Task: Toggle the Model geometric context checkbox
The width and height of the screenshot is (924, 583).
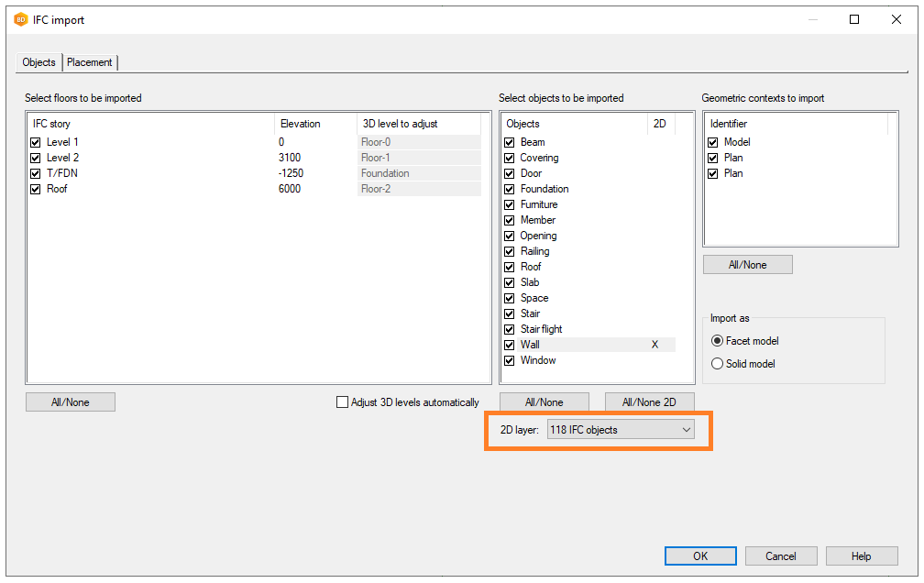Action: (713, 142)
